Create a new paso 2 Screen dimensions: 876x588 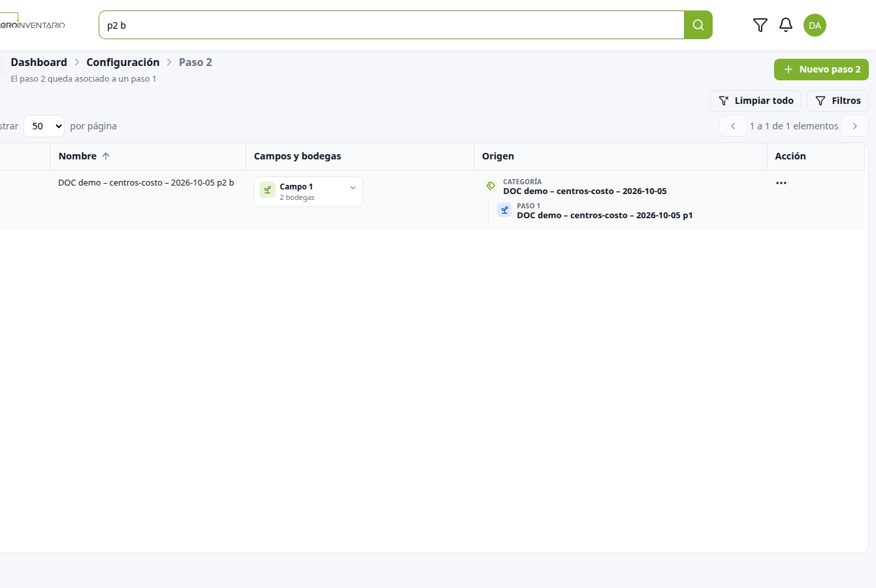tap(821, 69)
